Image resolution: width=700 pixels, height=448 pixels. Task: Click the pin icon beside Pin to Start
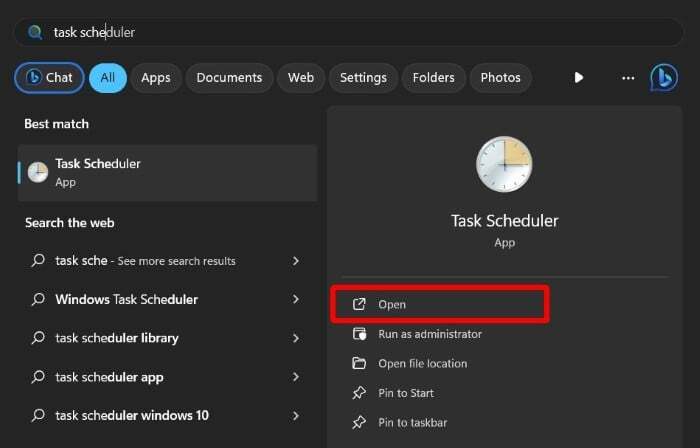pyautogui.click(x=359, y=393)
